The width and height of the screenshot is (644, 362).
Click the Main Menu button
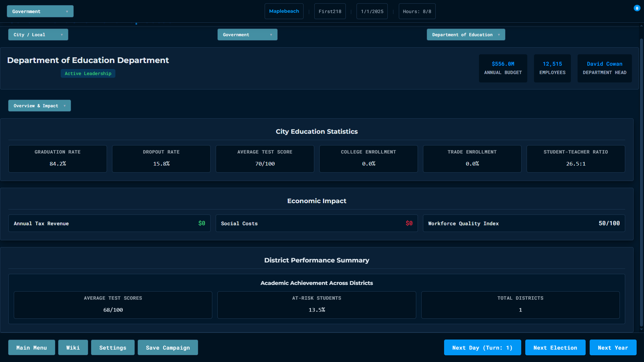(32, 348)
